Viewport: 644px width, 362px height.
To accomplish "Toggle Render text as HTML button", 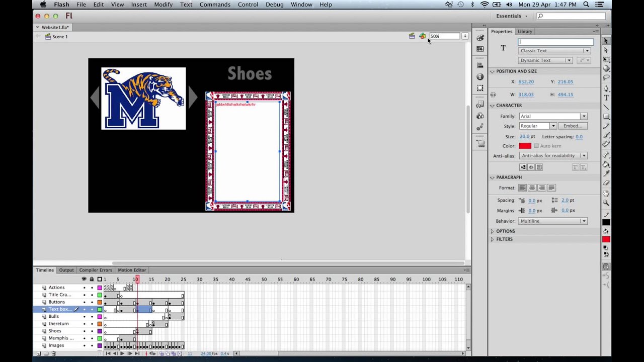I will [531, 167].
